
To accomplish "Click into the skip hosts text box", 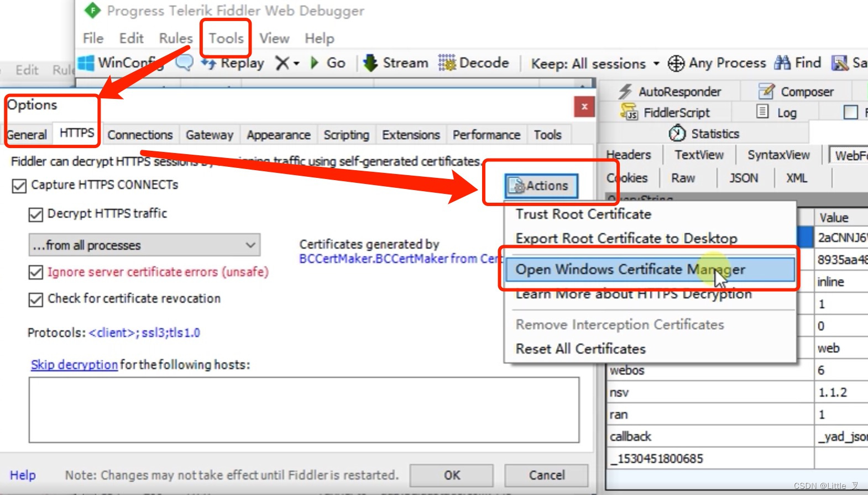I will tap(304, 410).
